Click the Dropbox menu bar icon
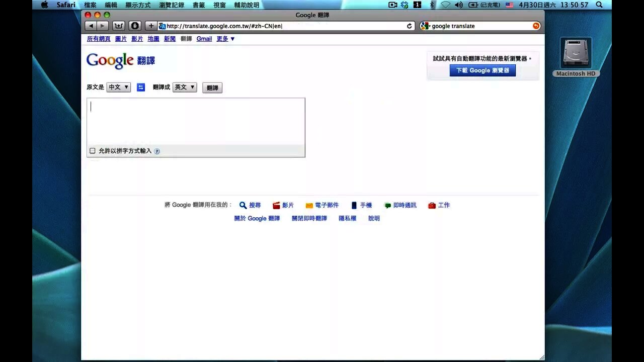The height and width of the screenshot is (362, 644). point(405,5)
